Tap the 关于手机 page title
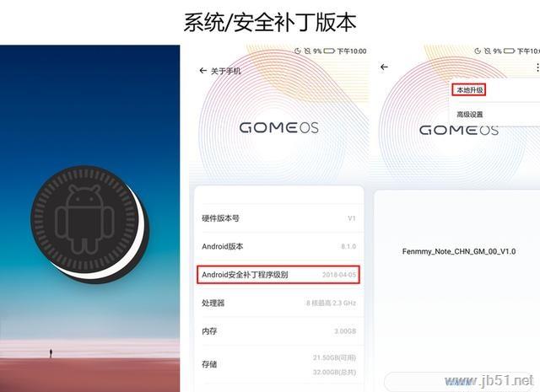 click(x=226, y=71)
